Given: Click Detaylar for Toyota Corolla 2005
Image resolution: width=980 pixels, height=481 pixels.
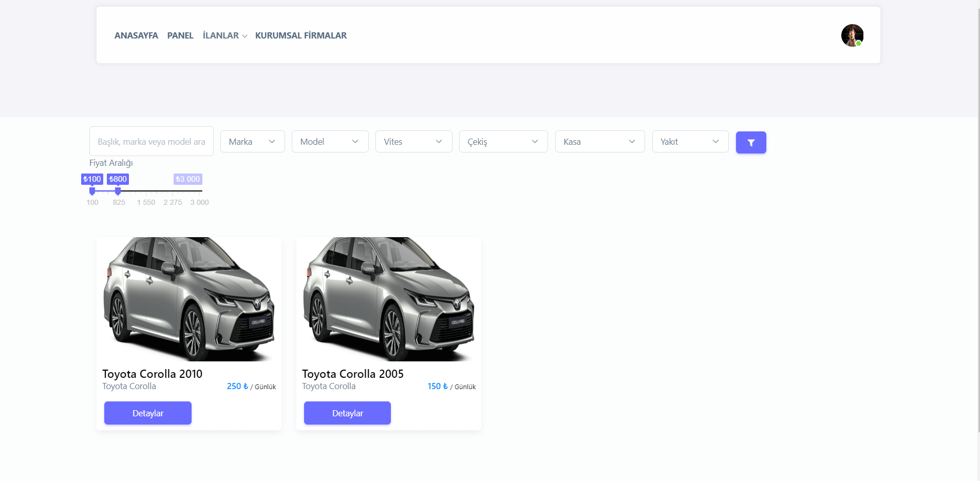Looking at the screenshot, I should click(347, 413).
